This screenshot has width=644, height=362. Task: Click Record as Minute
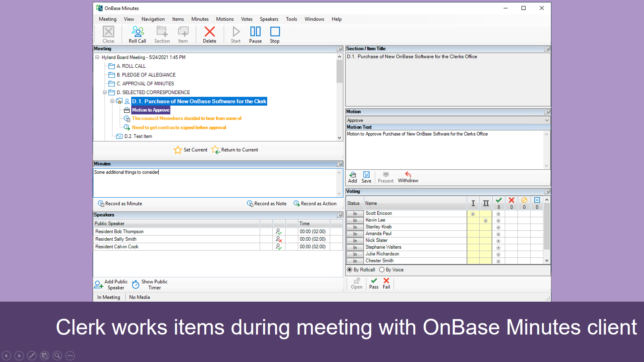tap(120, 203)
